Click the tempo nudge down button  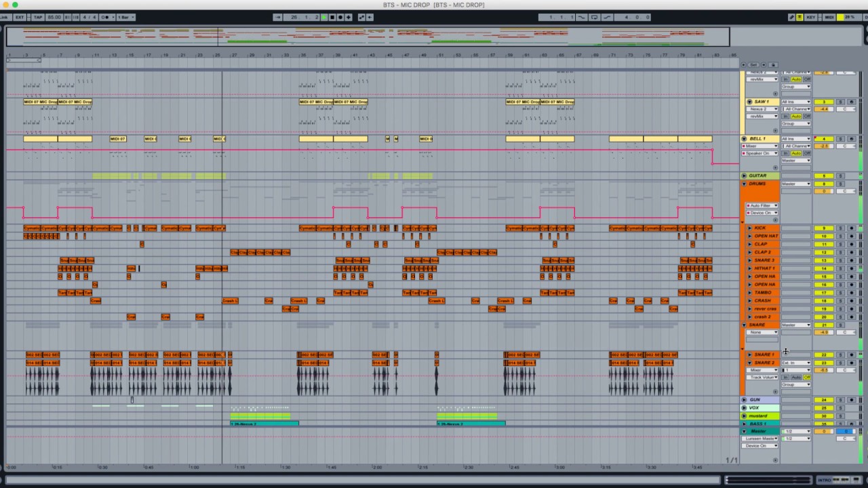coord(68,17)
